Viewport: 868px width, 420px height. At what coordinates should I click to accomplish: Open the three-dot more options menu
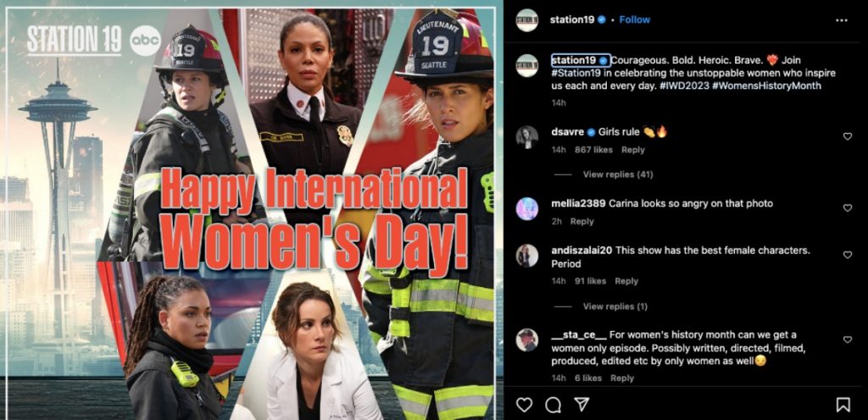tap(842, 20)
